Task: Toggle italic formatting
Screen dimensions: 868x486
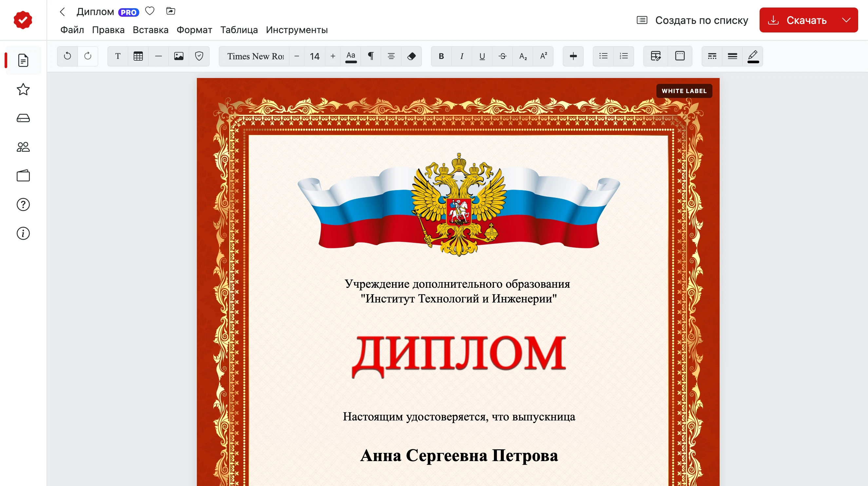Action: click(x=462, y=56)
